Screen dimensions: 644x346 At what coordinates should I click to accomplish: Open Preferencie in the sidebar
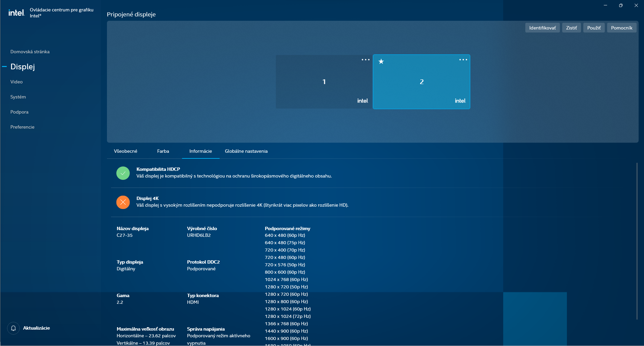[x=22, y=127]
